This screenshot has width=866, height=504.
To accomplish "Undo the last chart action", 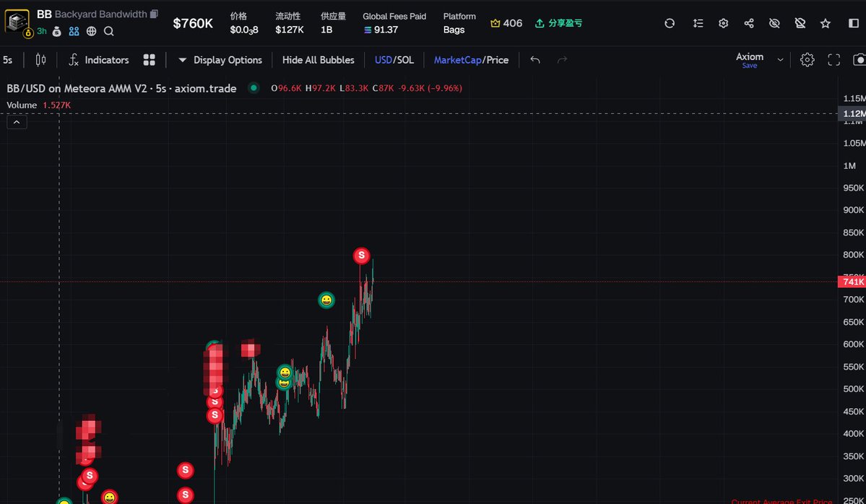I will point(535,60).
